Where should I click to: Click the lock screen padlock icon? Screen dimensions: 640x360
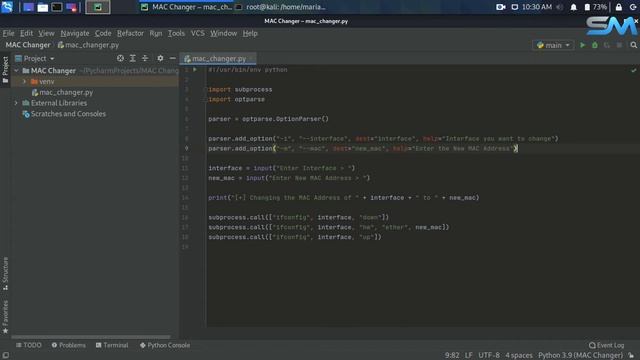tap(619, 7)
